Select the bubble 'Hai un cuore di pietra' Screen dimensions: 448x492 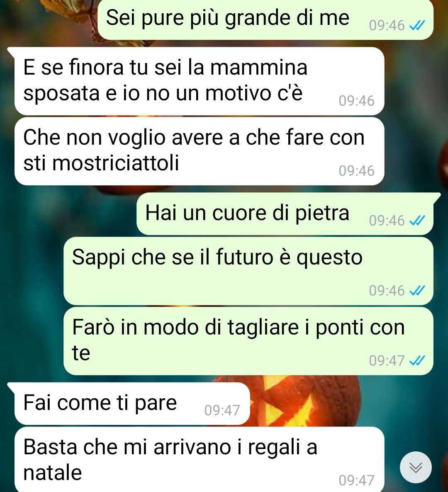tap(285, 214)
